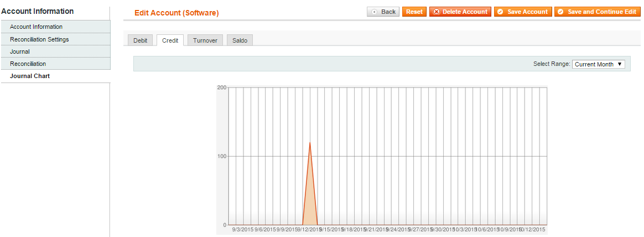The width and height of the screenshot is (644, 237).
Task: Click the 9/3/2015 date label on the x-axis
Action: (x=242, y=229)
